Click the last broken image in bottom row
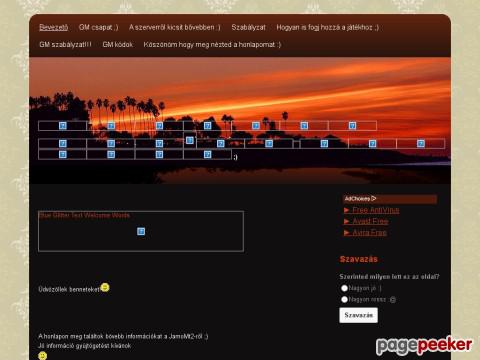This screenshot has height=360, width=480. click(207, 154)
